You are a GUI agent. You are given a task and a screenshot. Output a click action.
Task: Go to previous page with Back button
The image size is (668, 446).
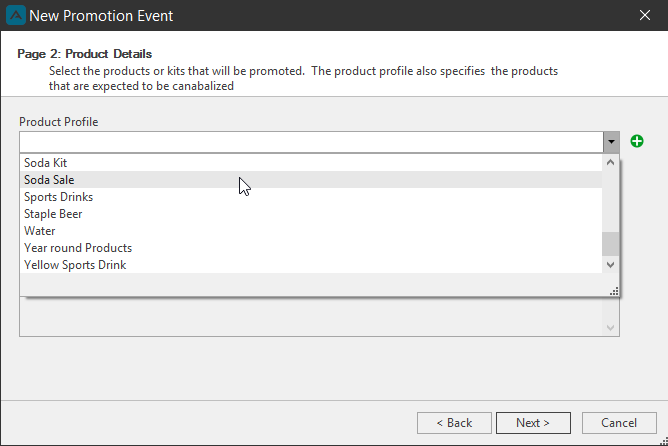point(454,423)
